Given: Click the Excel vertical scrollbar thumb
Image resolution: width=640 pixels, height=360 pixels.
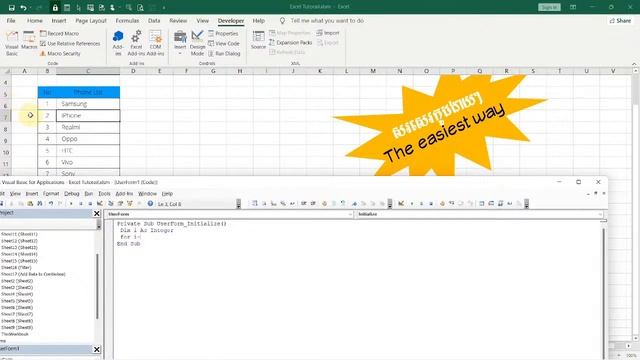Looking at the screenshot, I should tap(636, 90).
